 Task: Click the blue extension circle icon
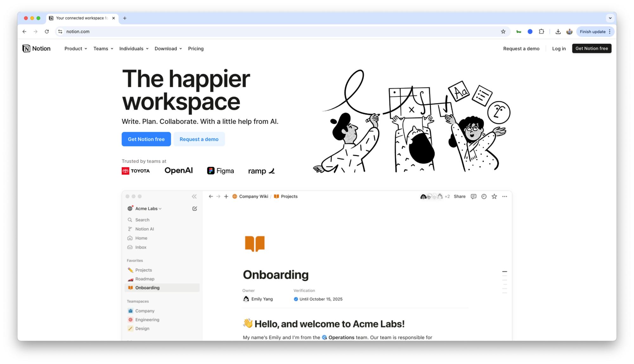tap(530, 32)
